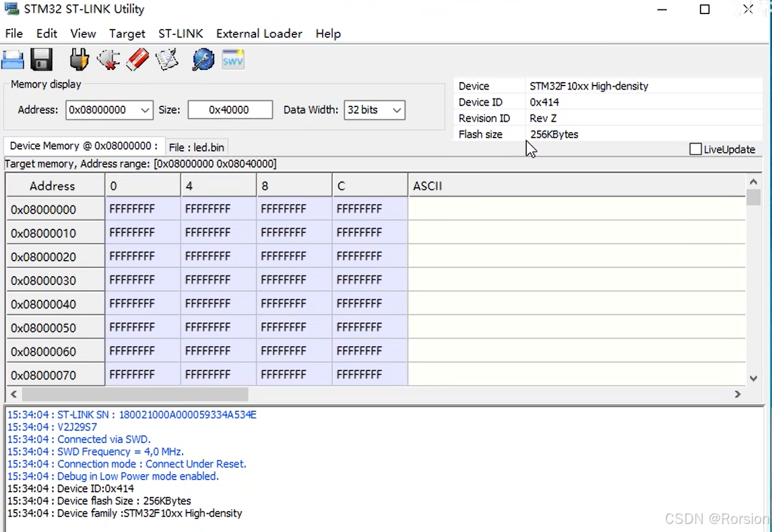Switch to the File : led.bin tab
The height and width of the screenshot is (532, 772).
point(197,147)
